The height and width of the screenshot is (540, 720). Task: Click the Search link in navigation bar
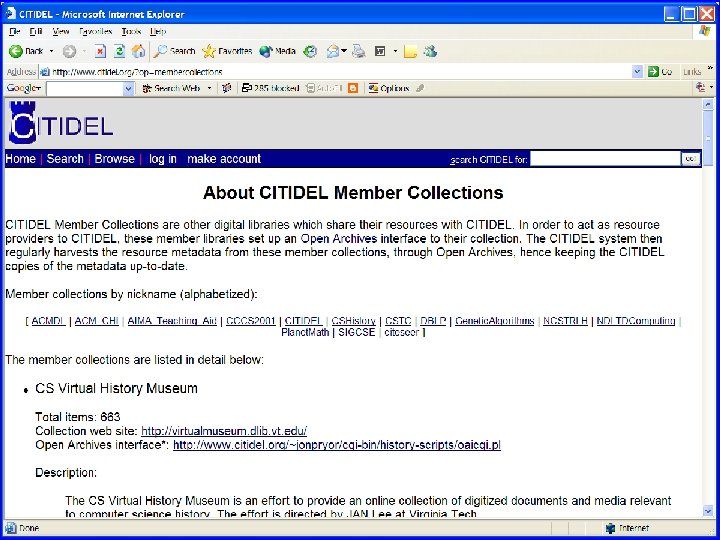(x=65, y=159)
